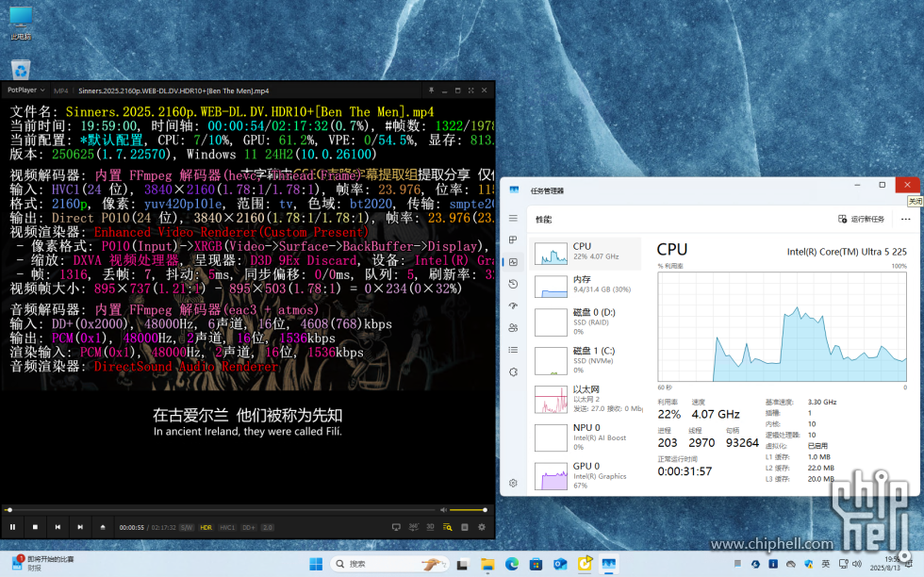Open App history icon in Task Manager
Viewport: 924px width, 577px height.
coord(513,284)
